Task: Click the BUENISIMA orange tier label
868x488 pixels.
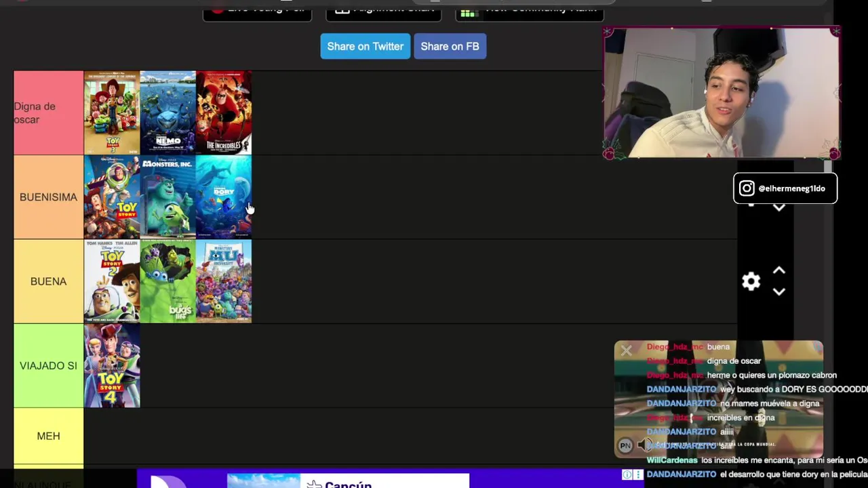Action: pyautogui.click(x=49, y=197)
